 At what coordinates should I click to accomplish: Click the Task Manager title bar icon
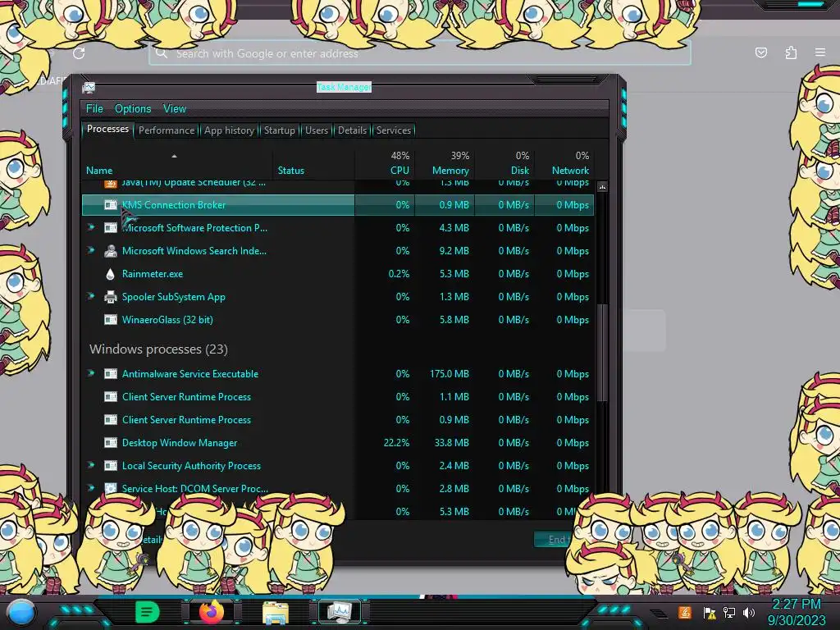click(89, 87)
